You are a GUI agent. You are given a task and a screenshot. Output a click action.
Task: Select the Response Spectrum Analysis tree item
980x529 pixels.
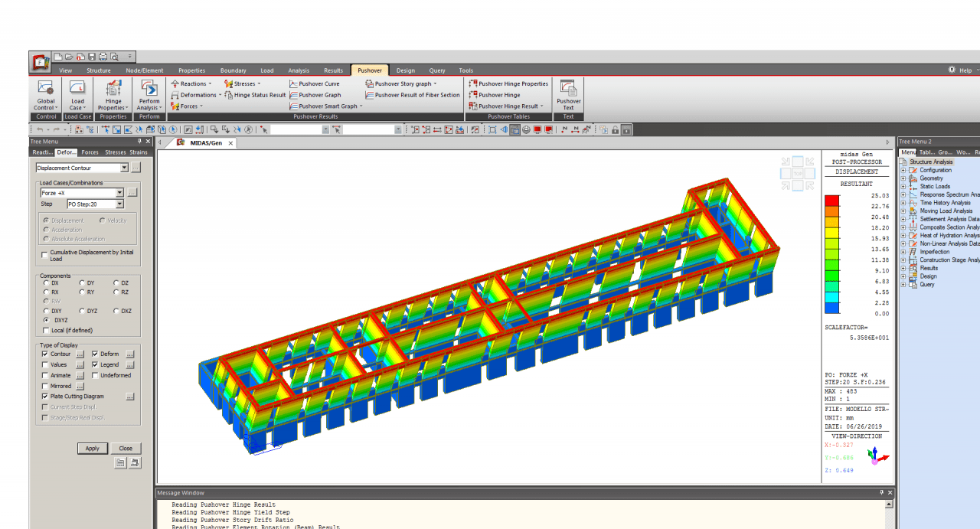pos(949,194)
